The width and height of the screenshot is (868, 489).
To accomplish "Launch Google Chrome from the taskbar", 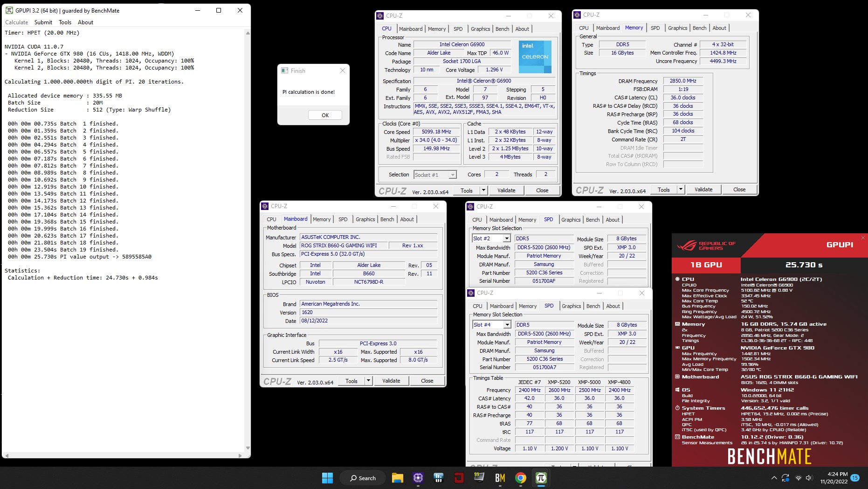I will [521, 478].
